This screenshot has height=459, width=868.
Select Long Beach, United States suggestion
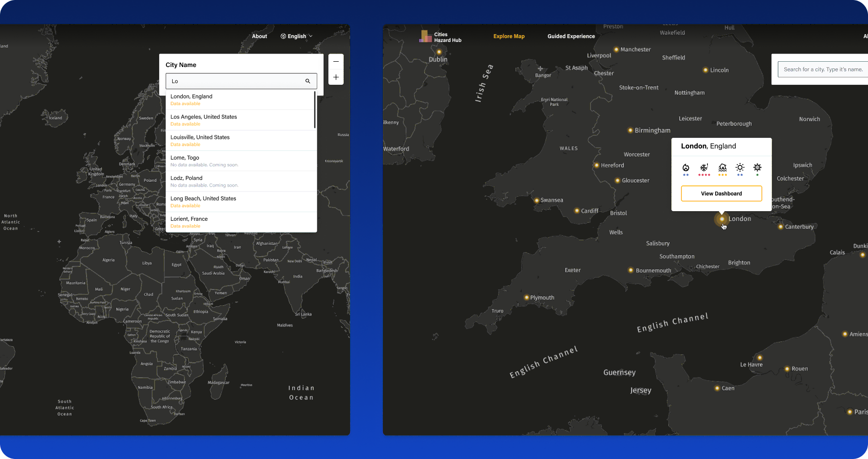[x=241, y=202]
